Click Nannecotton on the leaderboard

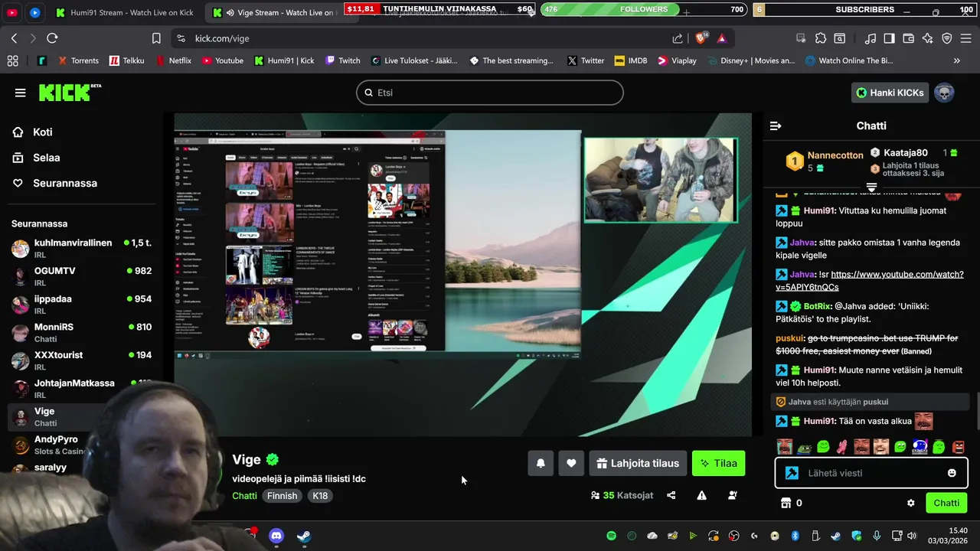835,155
